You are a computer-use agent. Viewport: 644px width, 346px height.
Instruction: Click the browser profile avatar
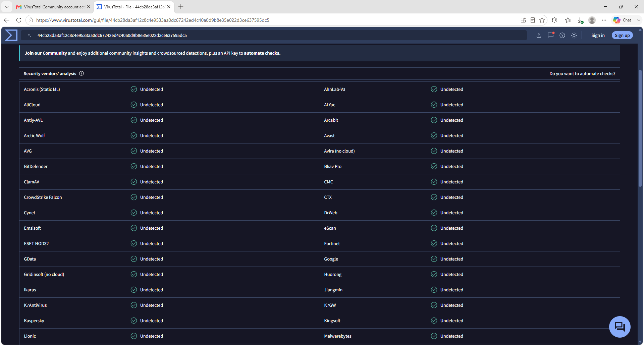(592, 20)
